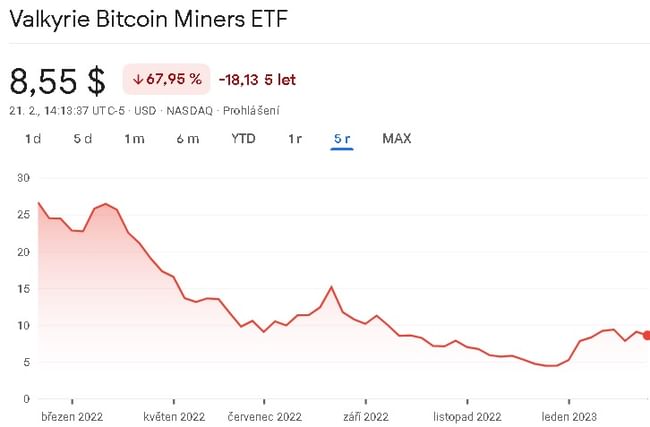Click the active 5r range tab
Image resolution: width=650 pixels, height=427 pixels.
342,139
